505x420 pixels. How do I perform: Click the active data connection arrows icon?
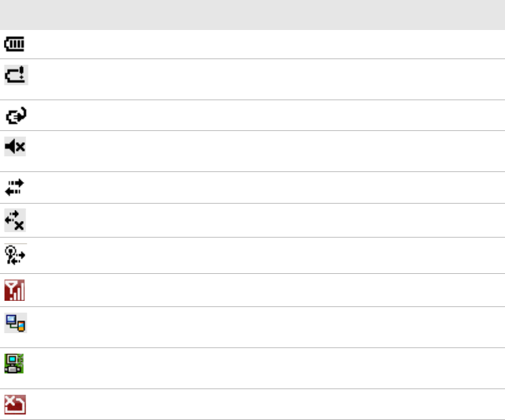(14, 187)
